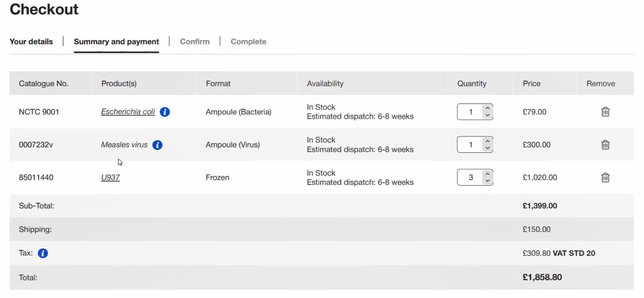Increase Escherichia coli quantity by one
Image resolution: width=644 pixels, height=298 pixels.
487,109
